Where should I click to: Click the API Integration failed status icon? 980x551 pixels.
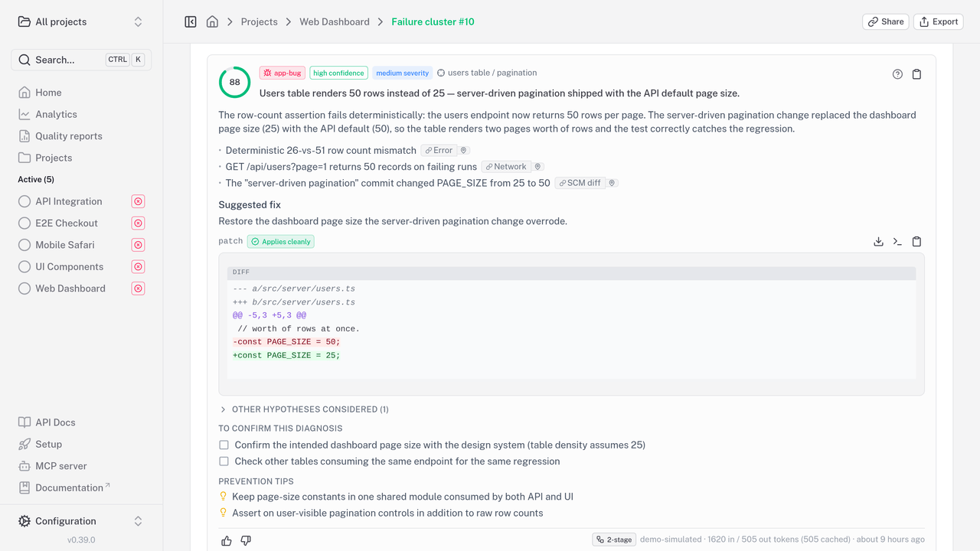click(x=138, y=201)
